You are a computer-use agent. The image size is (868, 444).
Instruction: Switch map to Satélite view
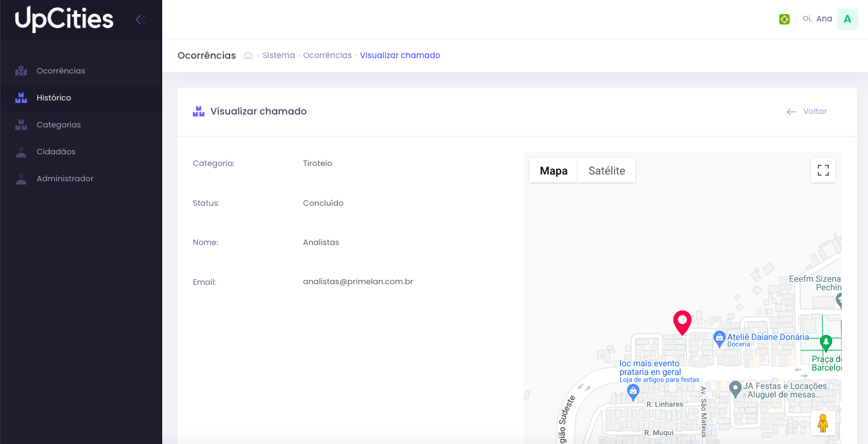click(x=607, y=171)
